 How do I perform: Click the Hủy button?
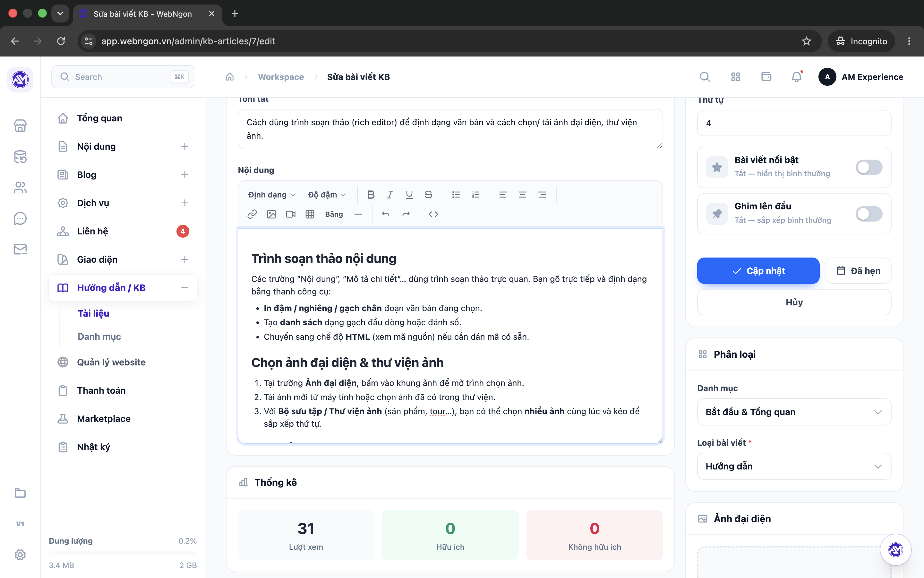coord(794,302)
